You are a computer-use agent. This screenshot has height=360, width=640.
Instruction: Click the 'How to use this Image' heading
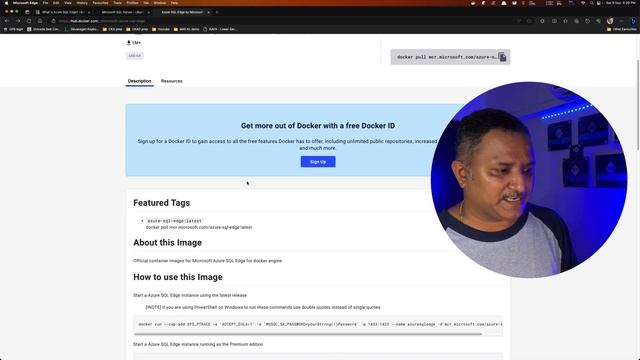click(178, 277)
